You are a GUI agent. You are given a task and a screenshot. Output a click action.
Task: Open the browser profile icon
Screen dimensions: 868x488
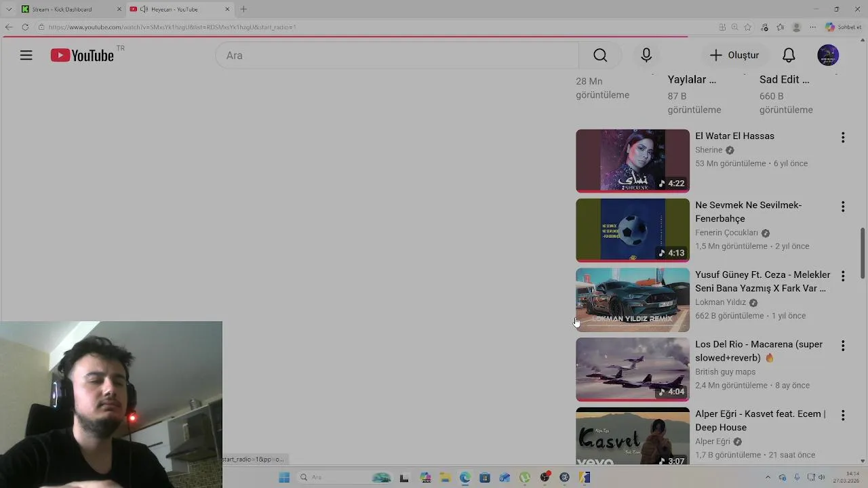coord(797,27)
